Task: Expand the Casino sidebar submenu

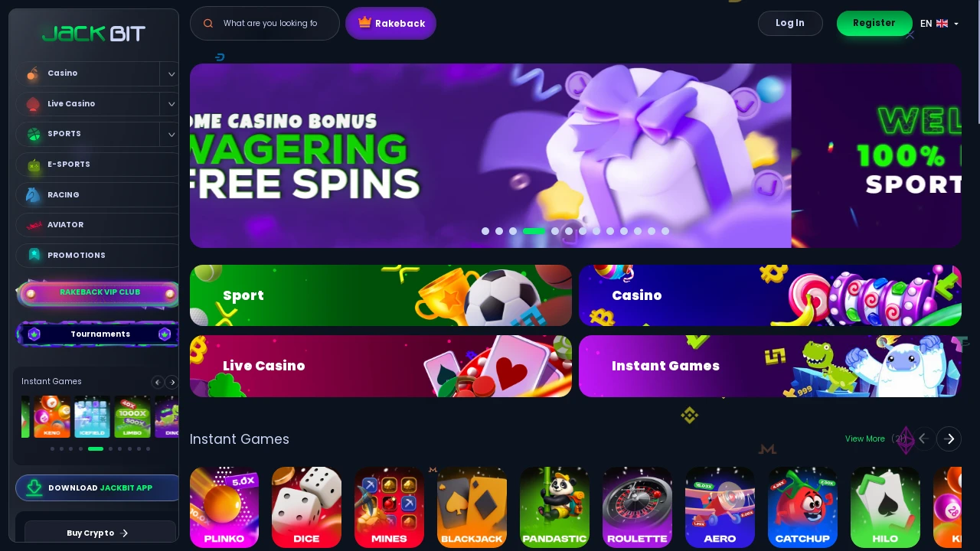Action: [x=171, y=73]
